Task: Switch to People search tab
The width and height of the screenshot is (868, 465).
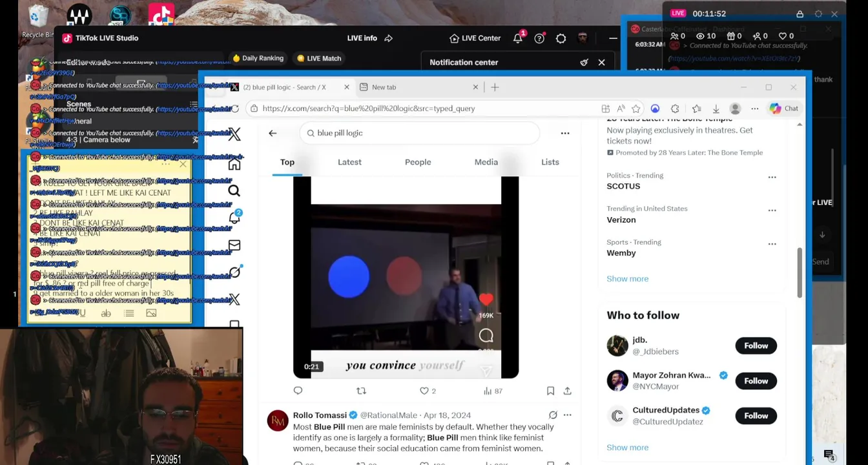Action: pos(418,162)
